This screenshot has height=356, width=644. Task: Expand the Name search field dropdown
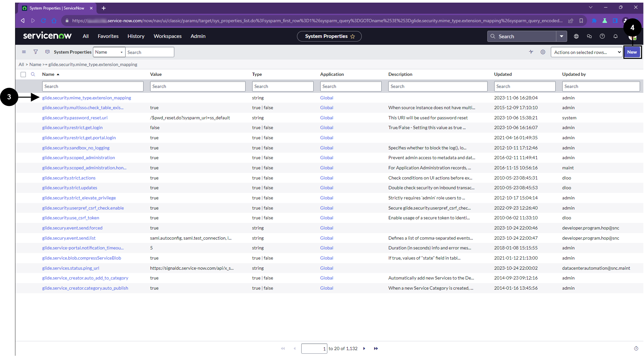pyautogui.click(x=109, y=52)
